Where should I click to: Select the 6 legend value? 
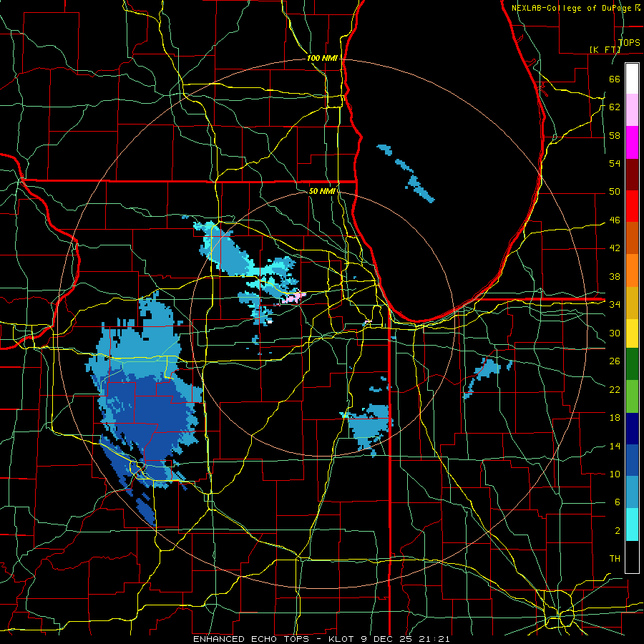(617, 502)
